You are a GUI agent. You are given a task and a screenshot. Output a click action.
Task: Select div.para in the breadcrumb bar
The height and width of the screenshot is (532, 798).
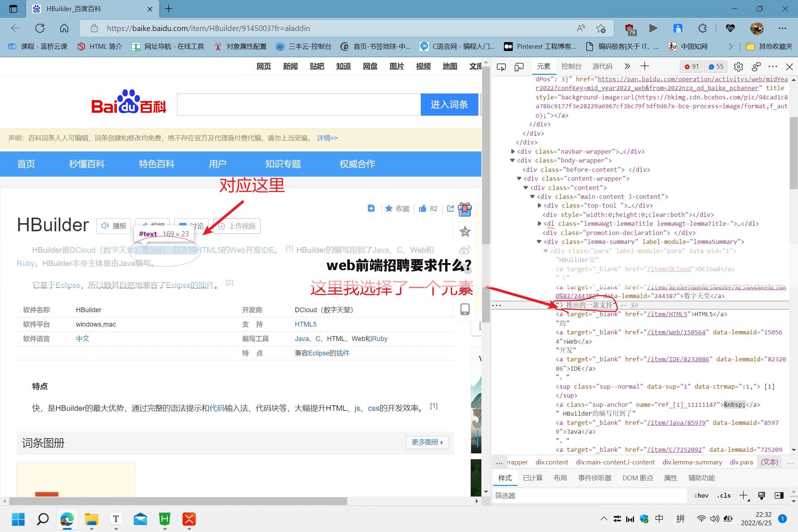click(x=741, y=462)
